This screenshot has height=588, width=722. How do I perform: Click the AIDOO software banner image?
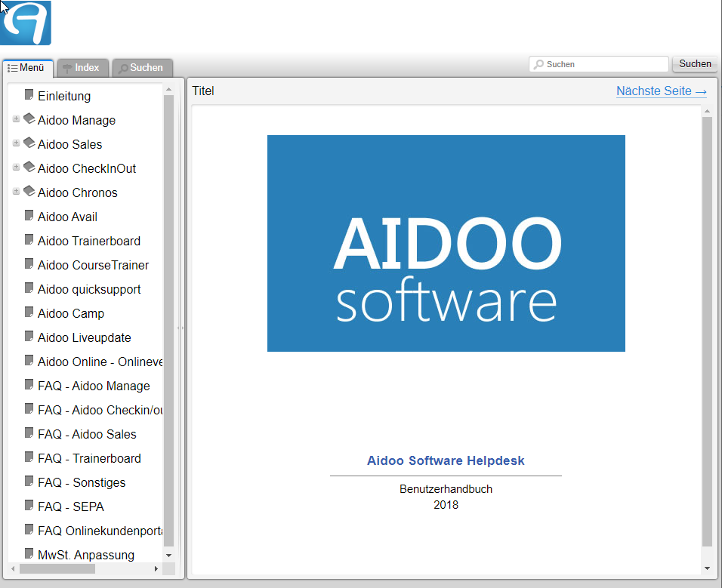446,243
